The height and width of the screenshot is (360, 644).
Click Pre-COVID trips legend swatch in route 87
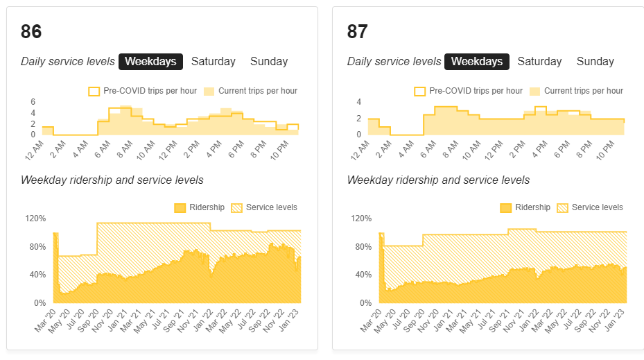coord(419,91)
